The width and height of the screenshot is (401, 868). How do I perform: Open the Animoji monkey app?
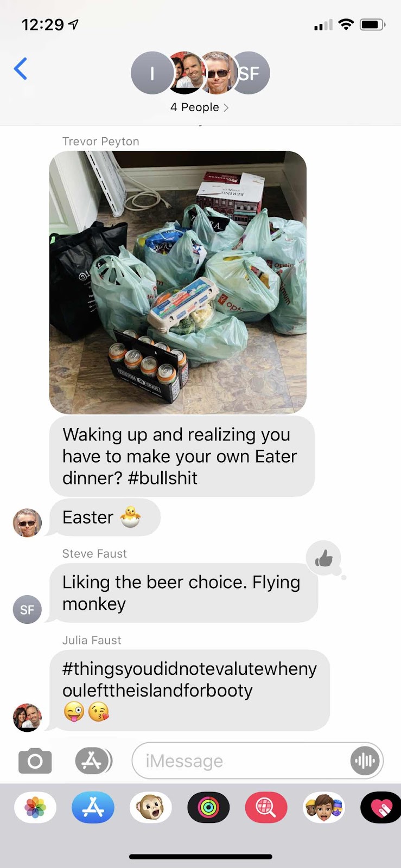coord(151,808)
